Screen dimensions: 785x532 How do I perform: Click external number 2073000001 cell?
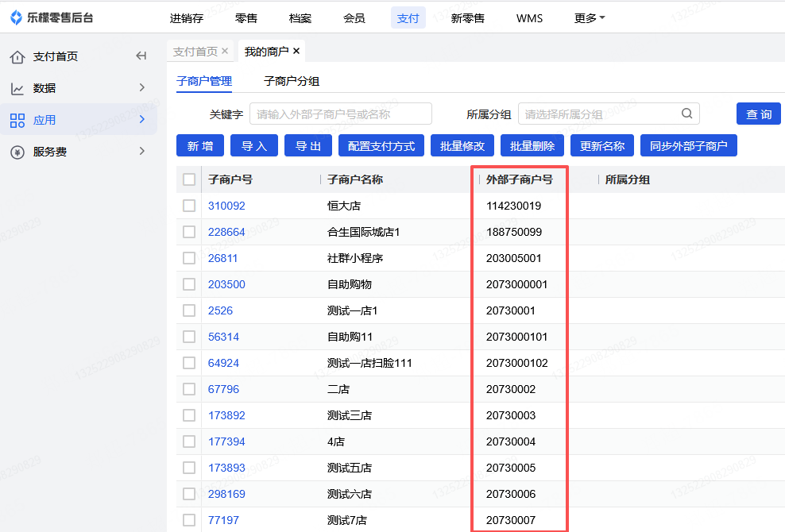[516, 284]
